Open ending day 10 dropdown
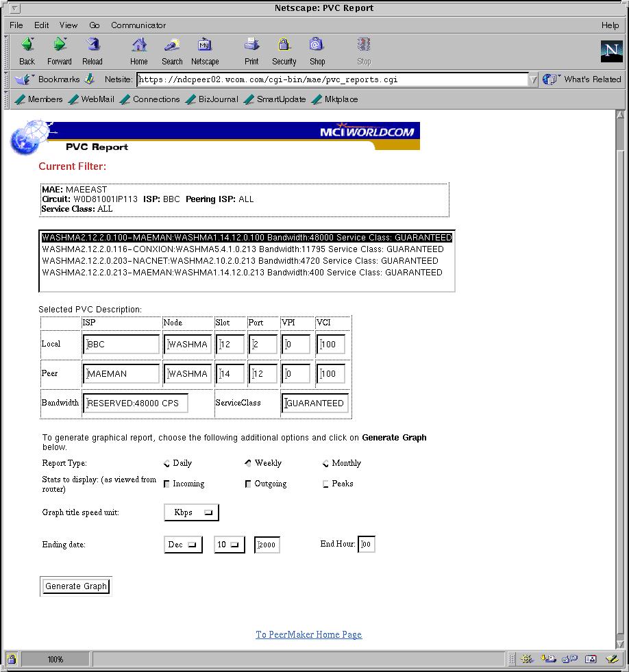The height and width of the screenshot is (672, 629). (x=230, y=545)
